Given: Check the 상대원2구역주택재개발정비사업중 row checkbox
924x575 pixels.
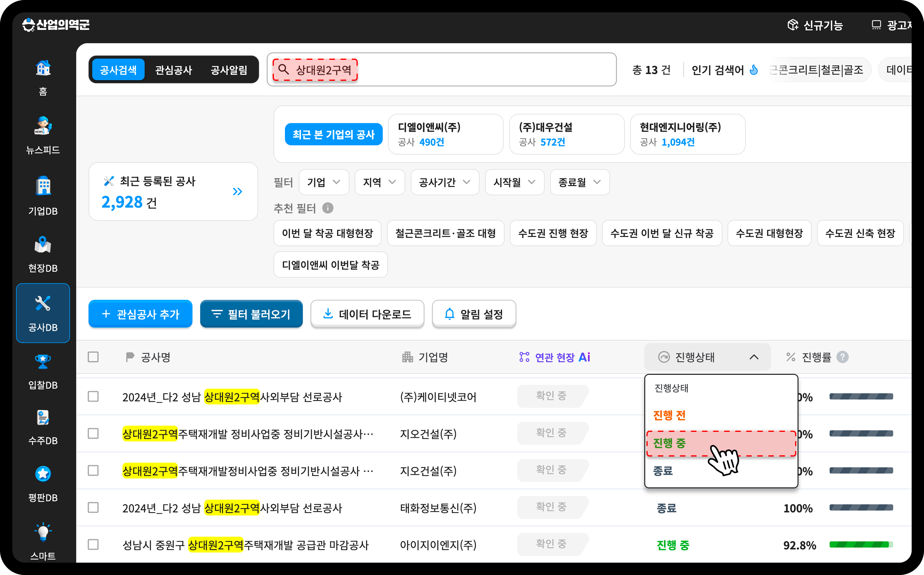Looking at the screenshot, I should point(93,470).
